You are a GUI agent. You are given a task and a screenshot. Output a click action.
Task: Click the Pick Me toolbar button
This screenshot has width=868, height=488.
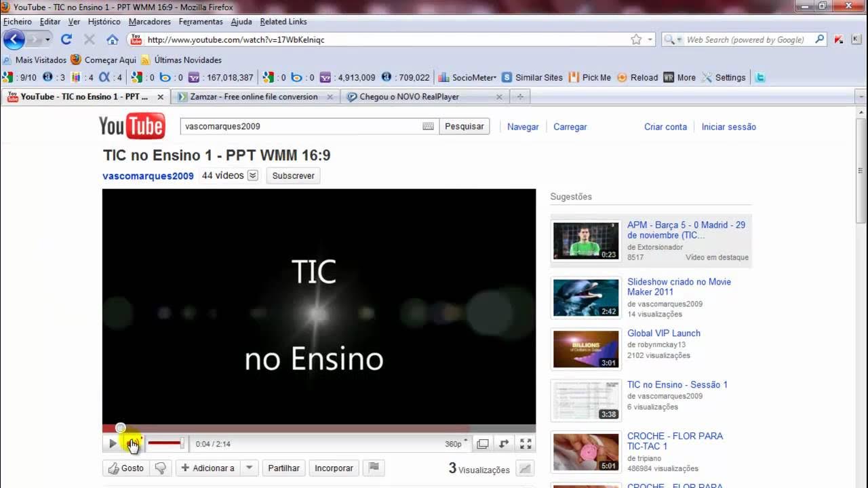tap(590, 77)
